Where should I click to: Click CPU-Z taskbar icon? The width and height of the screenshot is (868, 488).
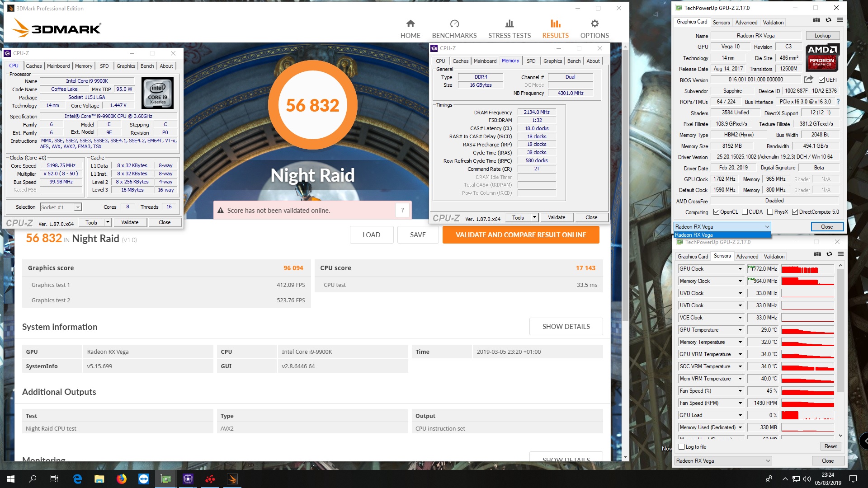pyautogui.click(x=188, y=479)
